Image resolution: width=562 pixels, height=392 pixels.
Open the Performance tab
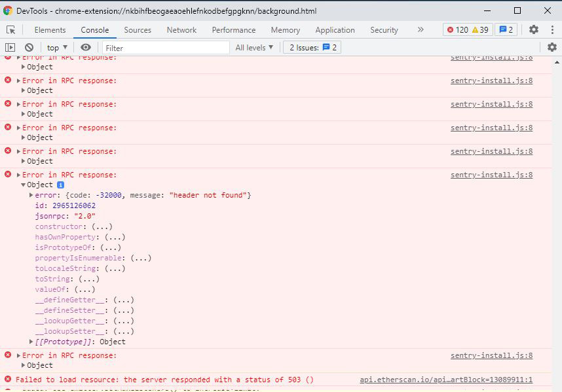pos(234,30)
